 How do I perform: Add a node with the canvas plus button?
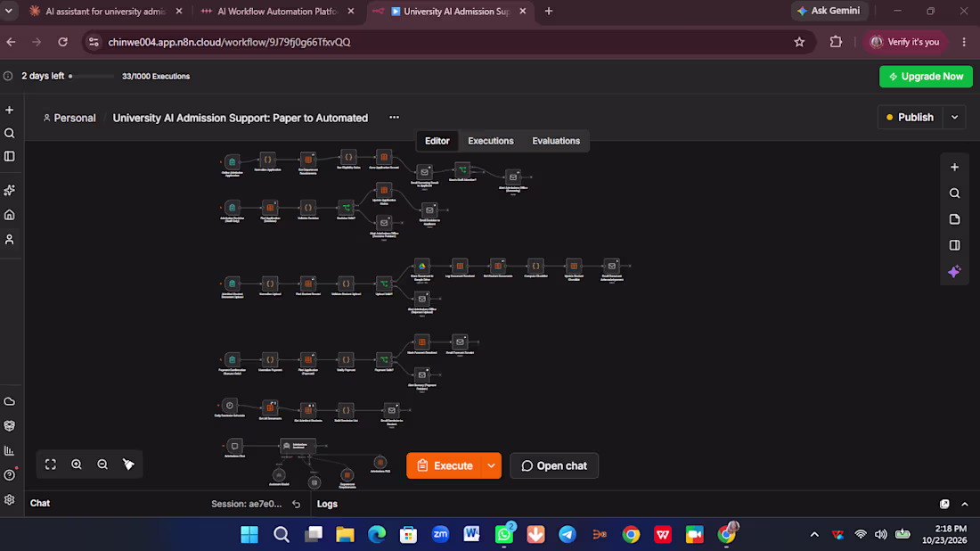(954, 167)
